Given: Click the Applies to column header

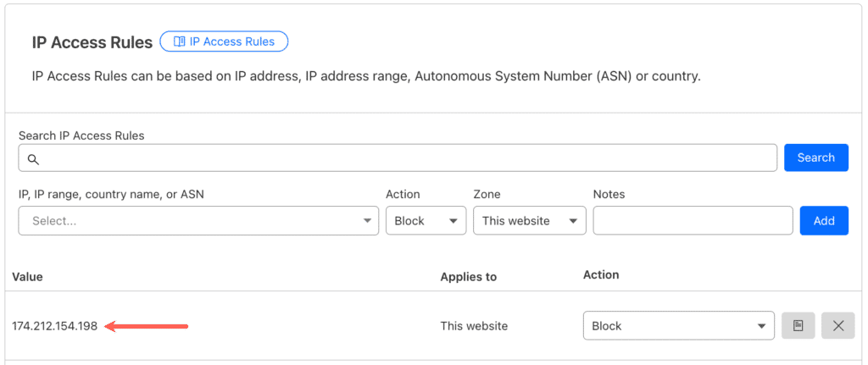Looking at the screenshot, I should 468,277.
